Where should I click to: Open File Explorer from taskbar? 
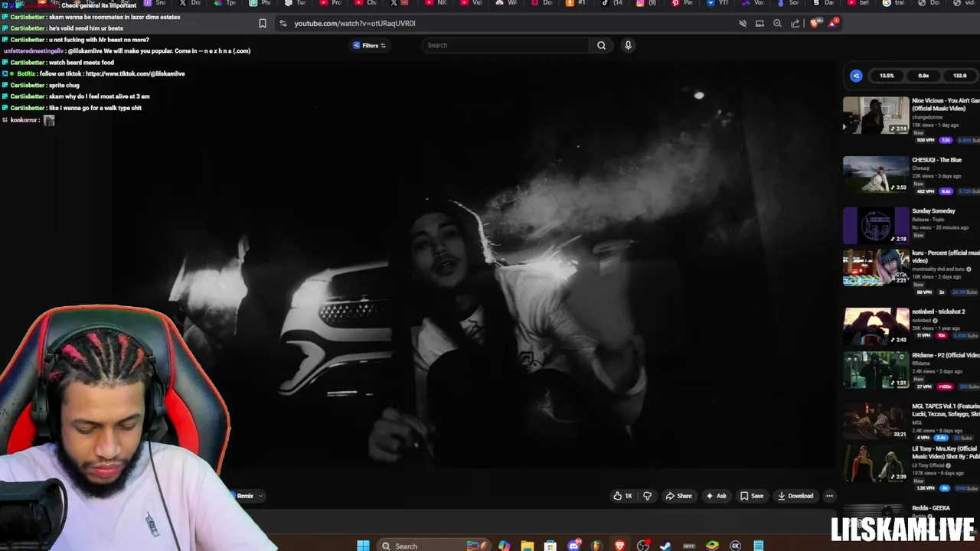(x=528, y=546)
